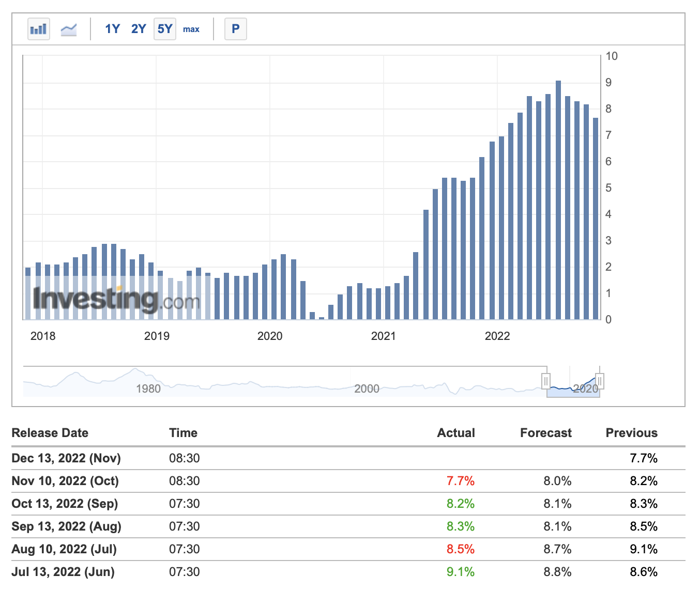
Task: Select the Dec 13, 2022 (Nov) row
Action: (348, 458)
